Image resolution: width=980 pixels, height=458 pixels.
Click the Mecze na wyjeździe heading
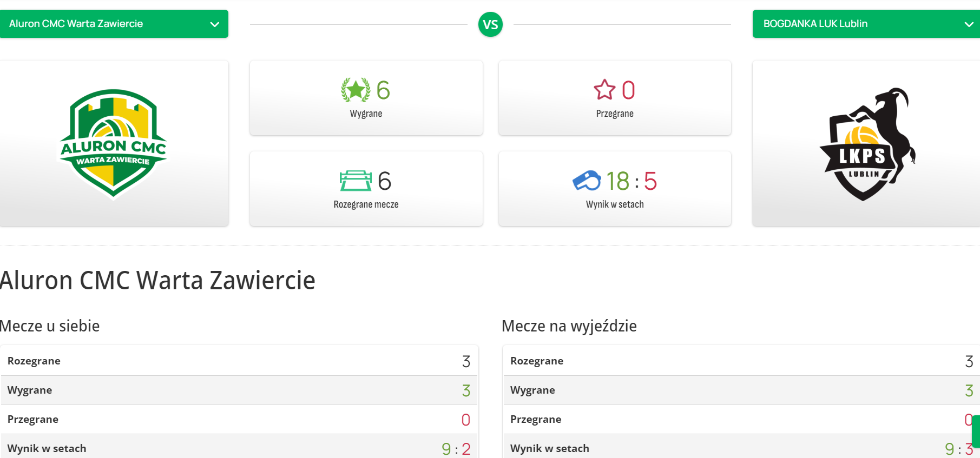(x=569, y=326)
